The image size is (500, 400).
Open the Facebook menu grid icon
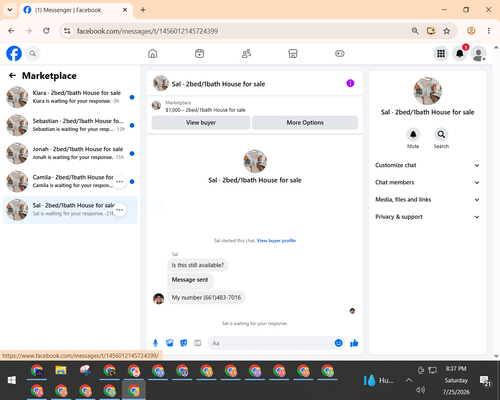click(441, 53)
